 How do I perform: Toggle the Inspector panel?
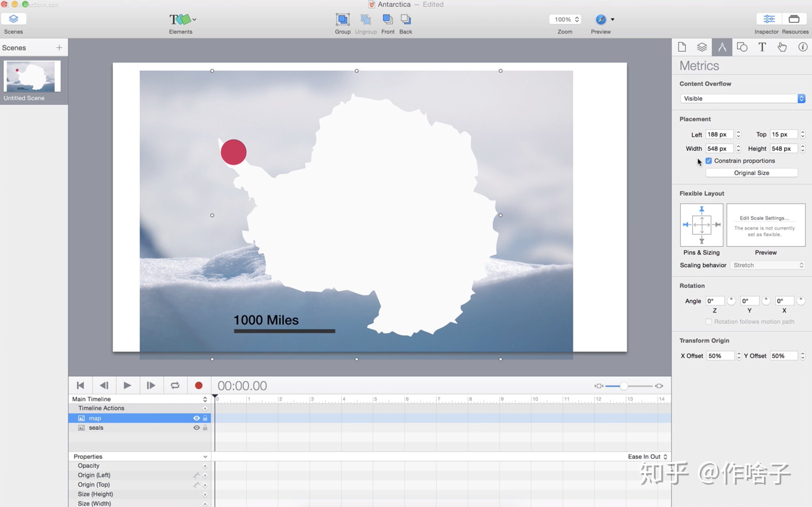click(769, 19)
